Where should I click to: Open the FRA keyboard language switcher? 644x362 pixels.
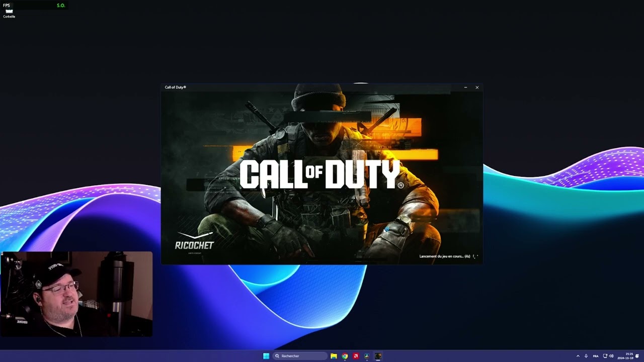596,356
